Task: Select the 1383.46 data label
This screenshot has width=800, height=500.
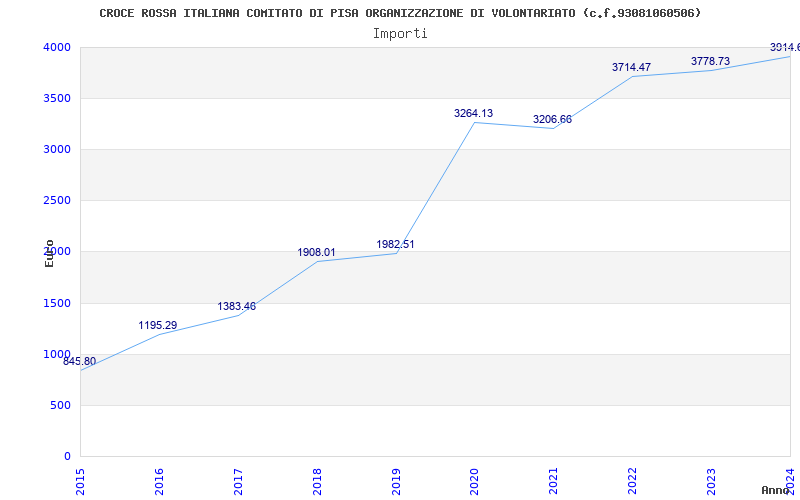Action: (237, 306)
